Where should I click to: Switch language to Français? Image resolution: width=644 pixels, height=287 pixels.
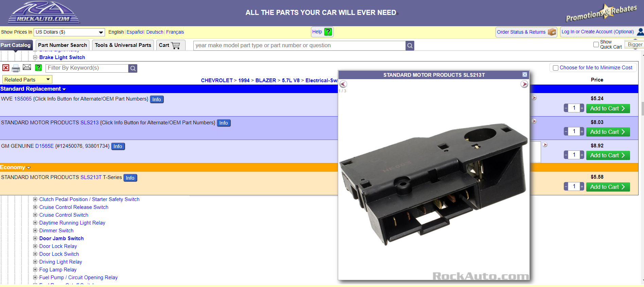(175, 32)
